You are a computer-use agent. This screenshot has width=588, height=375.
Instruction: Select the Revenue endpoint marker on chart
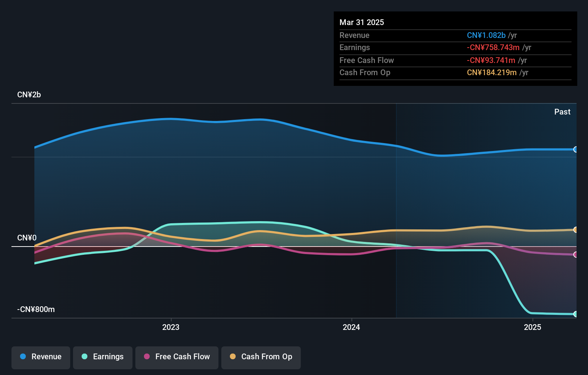pyautogui.click(x=575, y=150)
